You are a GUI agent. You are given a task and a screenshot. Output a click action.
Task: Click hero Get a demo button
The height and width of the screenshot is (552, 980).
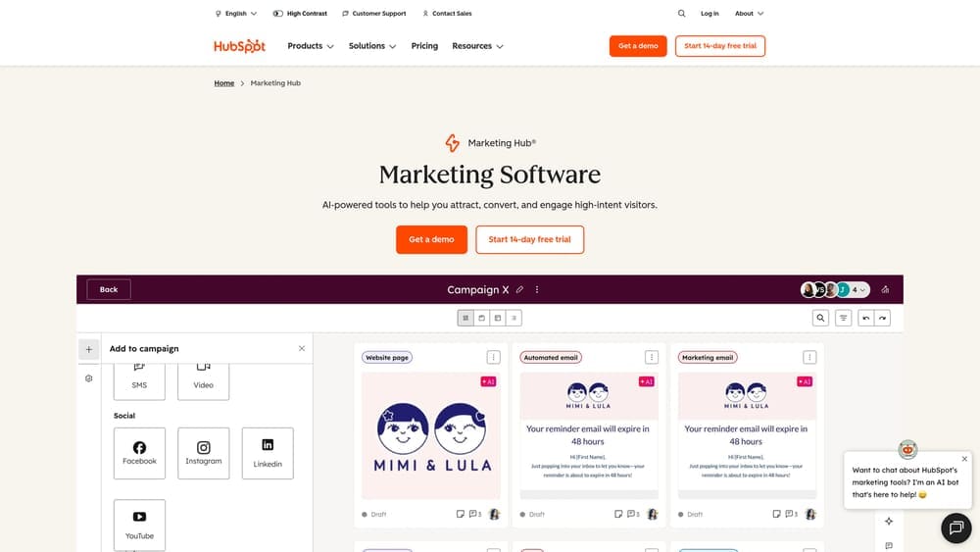coord(431,239)
